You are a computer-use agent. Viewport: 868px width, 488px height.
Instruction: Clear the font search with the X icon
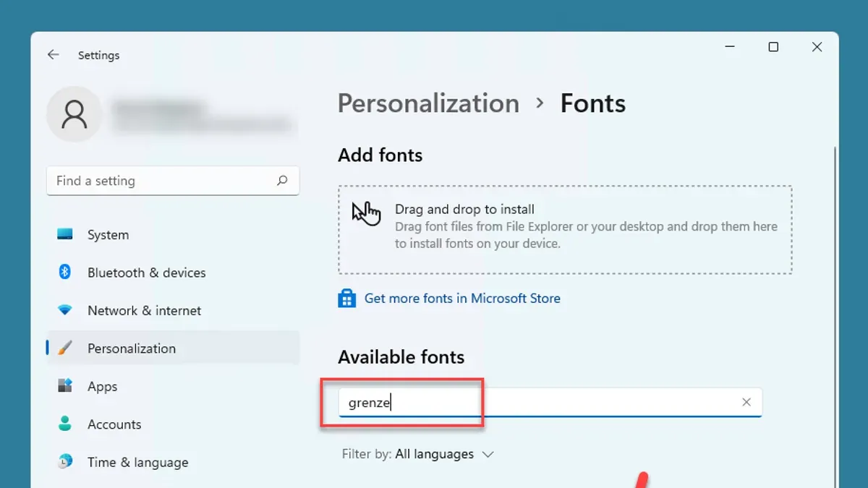(x=746, y=402)
